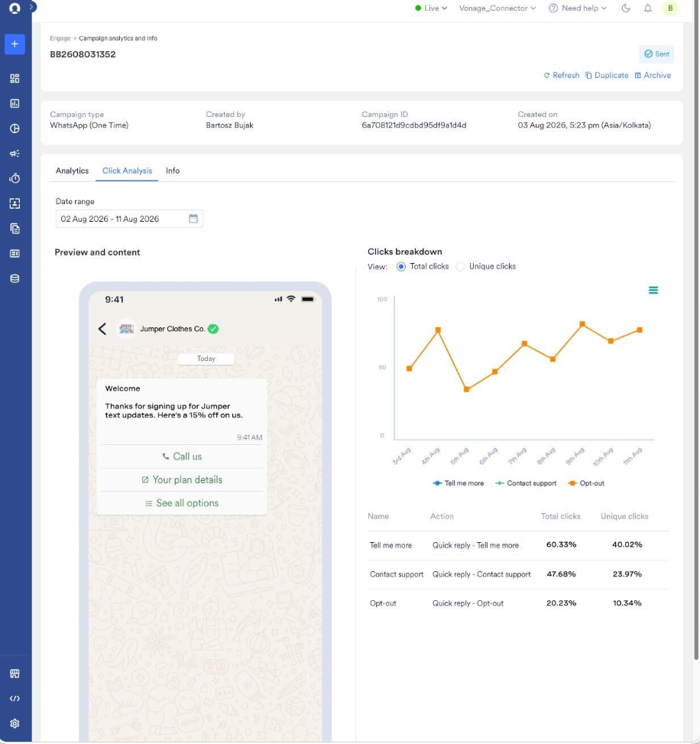This screenshot has width=700, height=744.
Task: Open the dashboard grid icon in sidebar
Action: click(15, 78)
